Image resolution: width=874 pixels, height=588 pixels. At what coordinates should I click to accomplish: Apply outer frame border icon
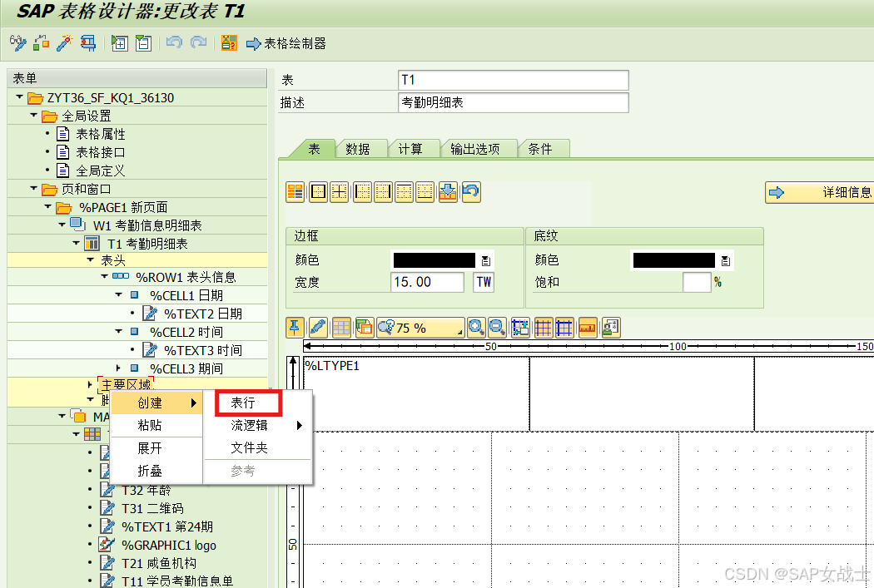[318, 192]
